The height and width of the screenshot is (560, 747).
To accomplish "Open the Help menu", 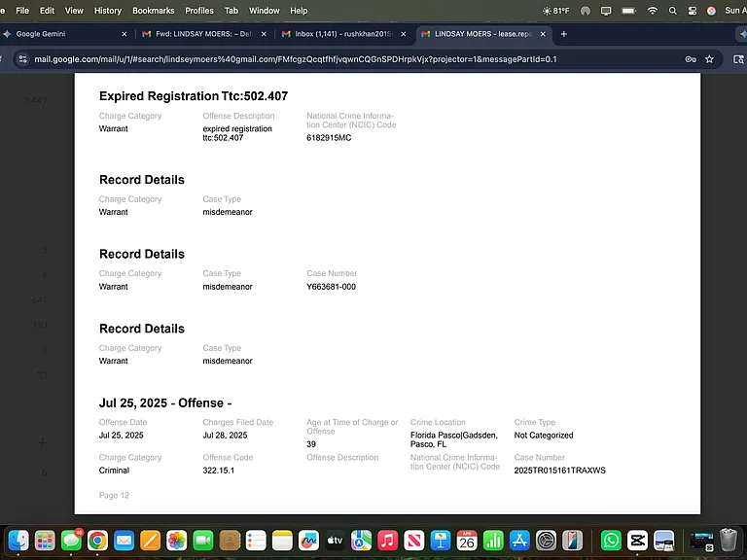I will point(299,11).
